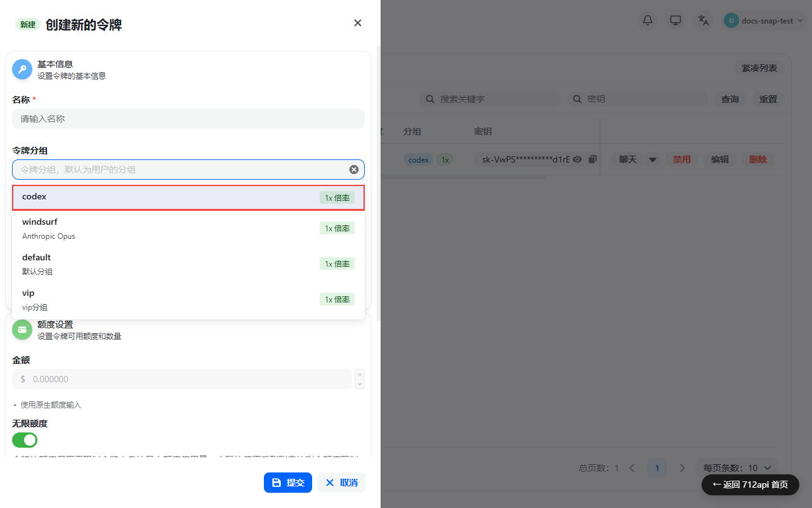
Task: Open the docs-snap-test user menu
Action: tap(764, 20)
